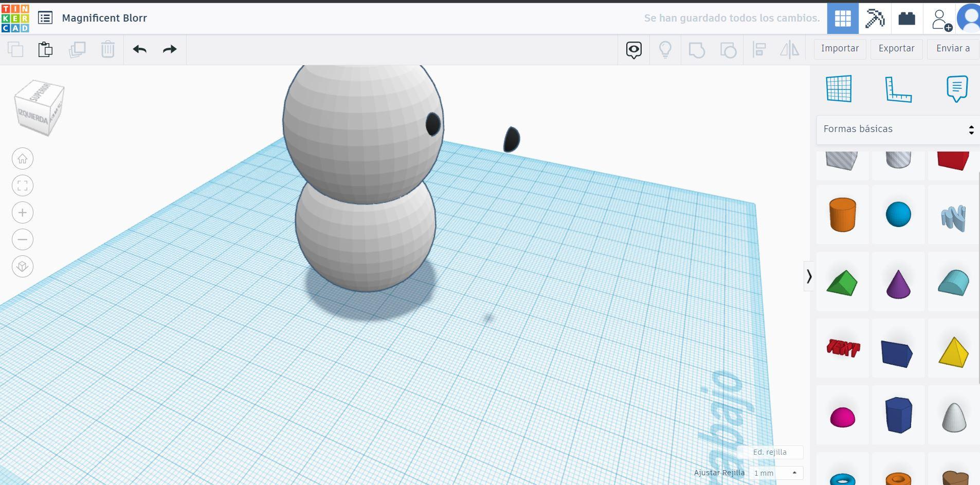This screenshot has height=485, width=980.
Task: Click the Exportar button
Action: [897, 49]
